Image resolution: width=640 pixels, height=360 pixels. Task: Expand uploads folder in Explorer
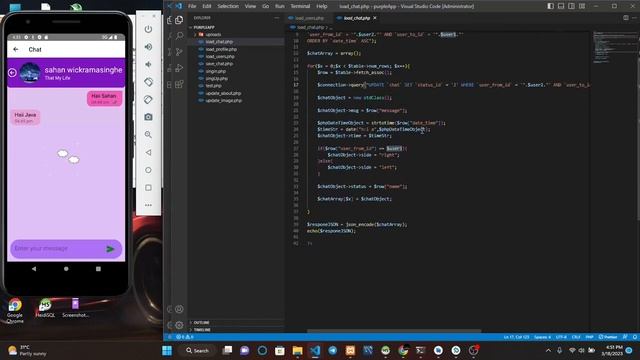[x=236, y=35]
